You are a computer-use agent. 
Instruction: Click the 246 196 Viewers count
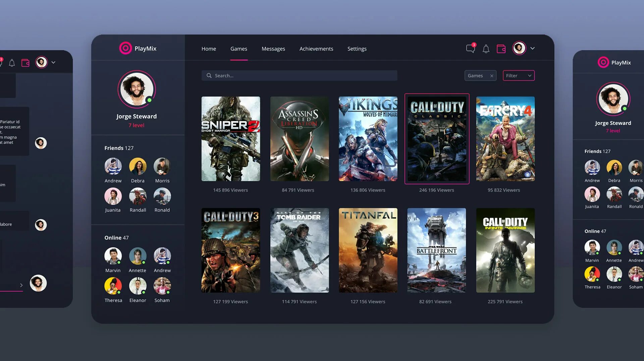[x=437, y=190]
